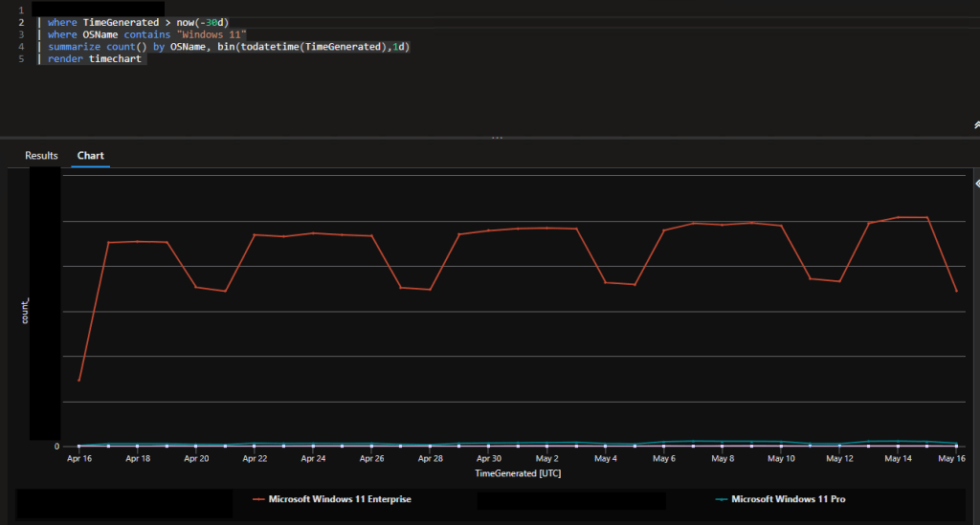Screen dimensions: 980x525
Task: Select the Chart tab
Action: (91, 155)
